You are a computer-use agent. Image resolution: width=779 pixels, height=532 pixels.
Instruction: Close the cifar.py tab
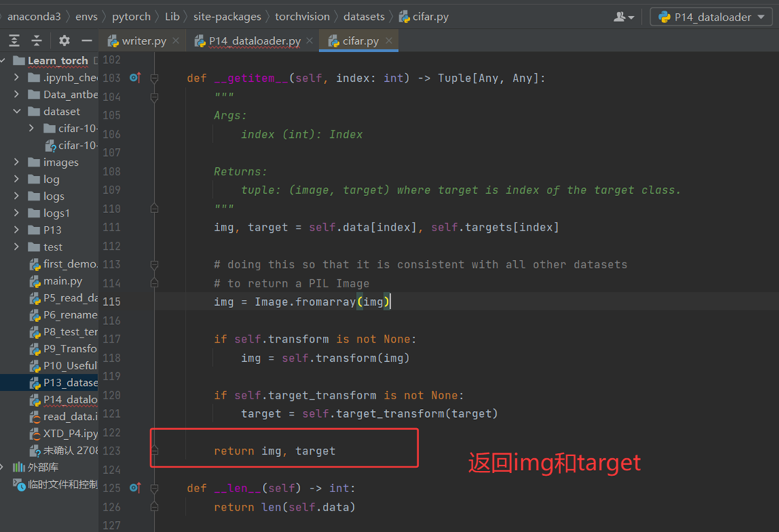pyautogui.click(x=389, y=41)
